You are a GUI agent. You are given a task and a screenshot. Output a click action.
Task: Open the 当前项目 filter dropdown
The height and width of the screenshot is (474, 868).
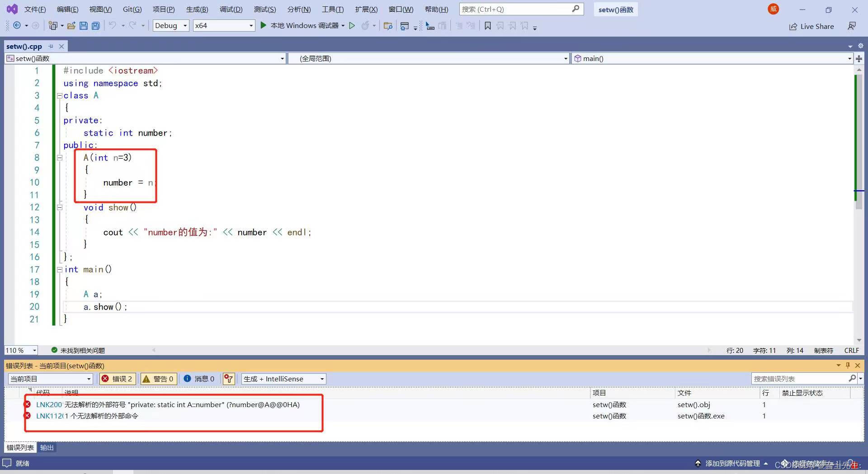50,379
